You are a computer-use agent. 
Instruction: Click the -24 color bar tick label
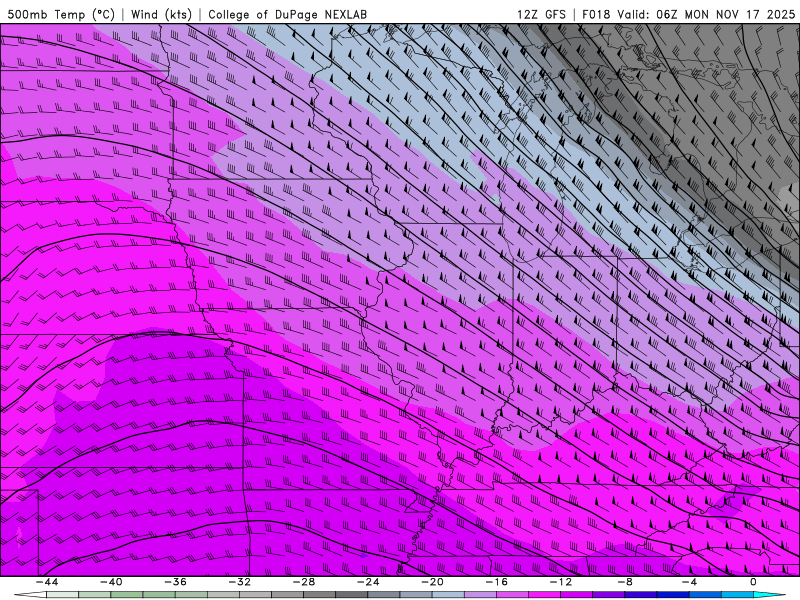pos(368,582)
